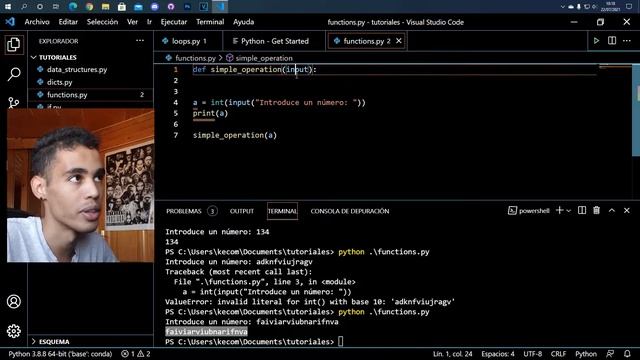The width and height of the screenshot is (640, 360).
Task: Open the Archivo menu
Action: (x=37, y=22)
